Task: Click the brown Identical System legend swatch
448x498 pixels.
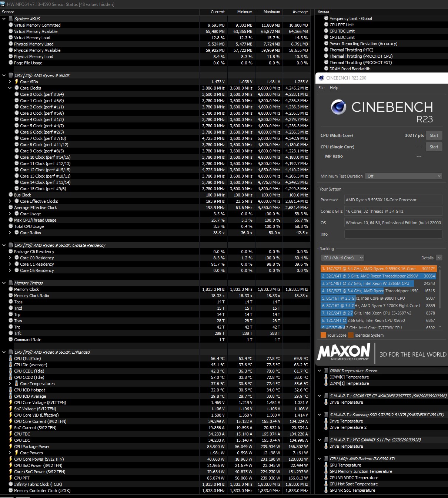Action: (x=351, y=335)
